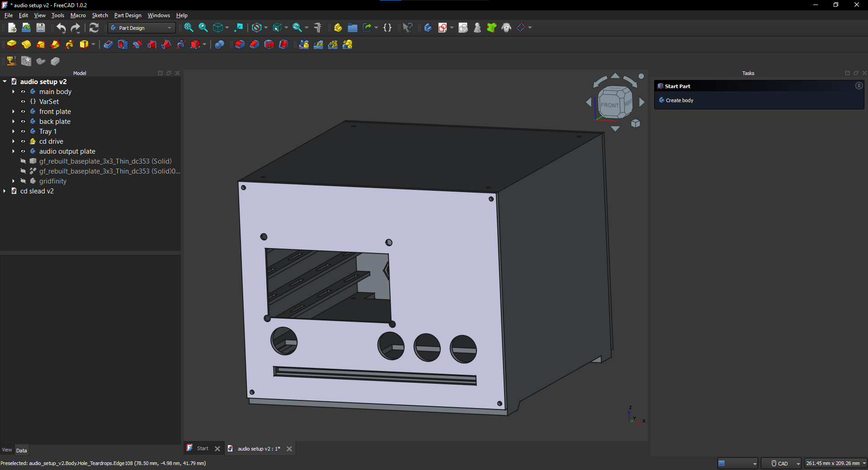Viewport: 868px width, 470px height.
Task: Click the Create body link
Action: 679,100
